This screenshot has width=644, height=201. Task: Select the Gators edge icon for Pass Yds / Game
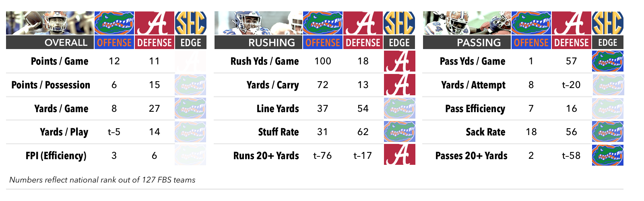click(608, 61)
